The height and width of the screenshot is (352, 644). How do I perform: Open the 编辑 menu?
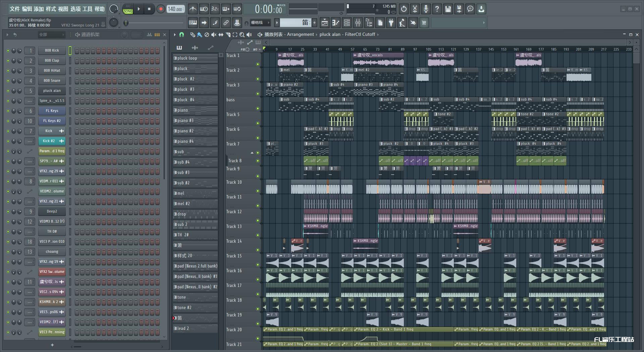27,9
